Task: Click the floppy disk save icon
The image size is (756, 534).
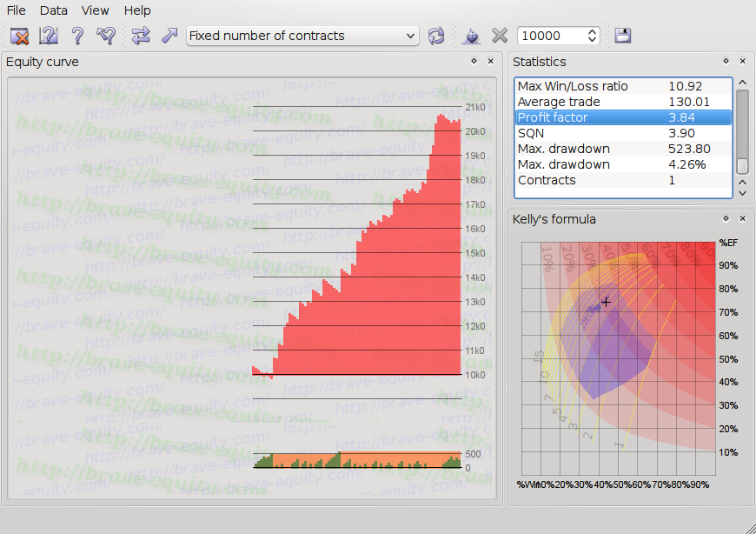Action: (622, 36)
